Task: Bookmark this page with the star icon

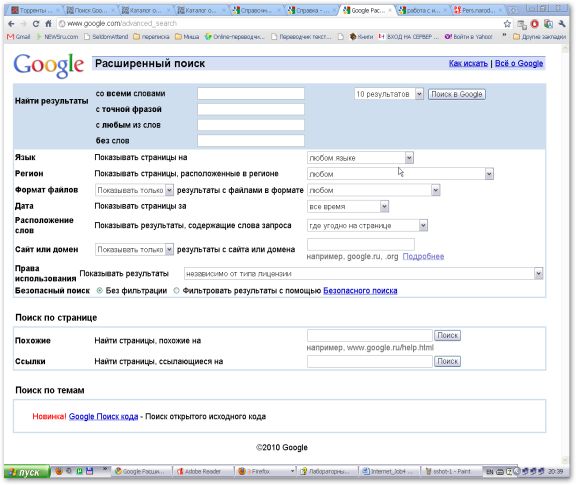Action: (x=507, y=24)
